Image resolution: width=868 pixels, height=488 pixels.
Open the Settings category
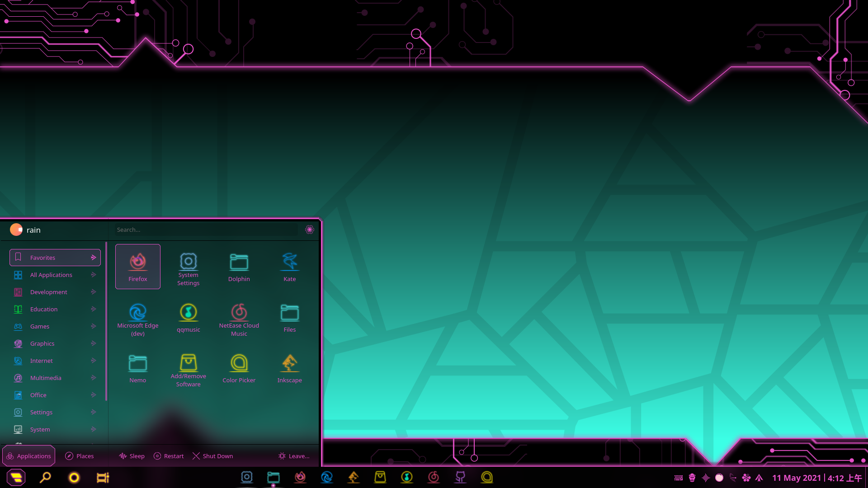coord(55,412)
